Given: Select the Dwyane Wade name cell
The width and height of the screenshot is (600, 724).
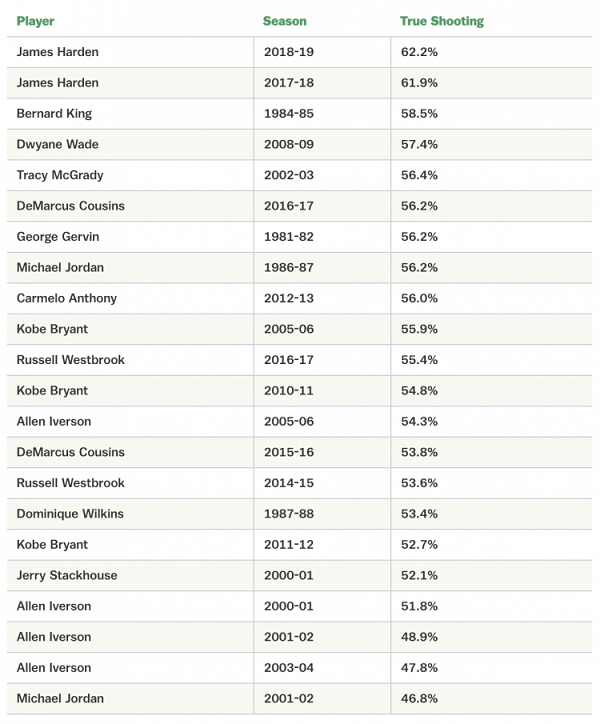Looking at the screenshot, I should pos(57,145).
